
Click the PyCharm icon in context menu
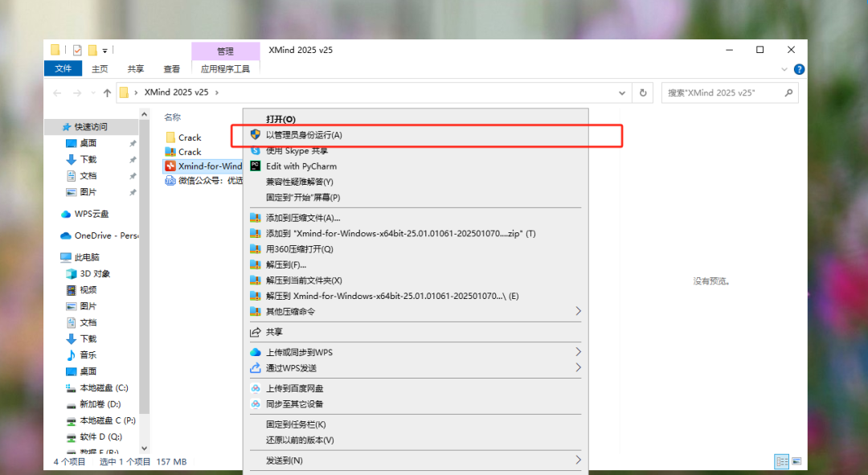coord(256,166)
